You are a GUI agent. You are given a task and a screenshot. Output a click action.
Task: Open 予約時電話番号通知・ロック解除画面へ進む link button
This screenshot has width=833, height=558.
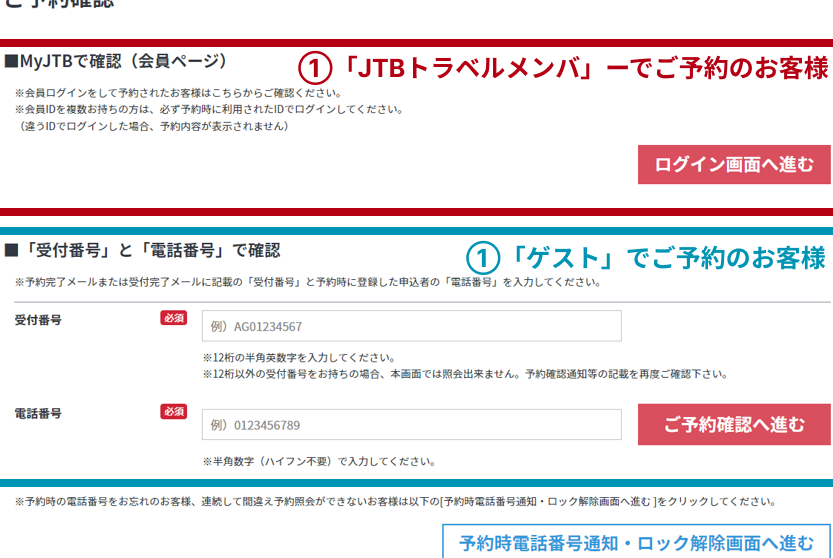[x=636, y=543]
